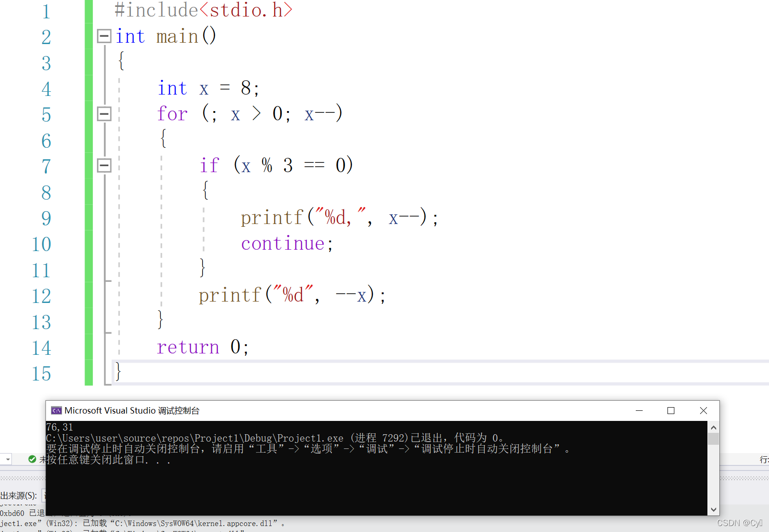The image size is (769, 532).
Task: Click the '#include<stdio.h>' line
Action: tap(203, 10)
